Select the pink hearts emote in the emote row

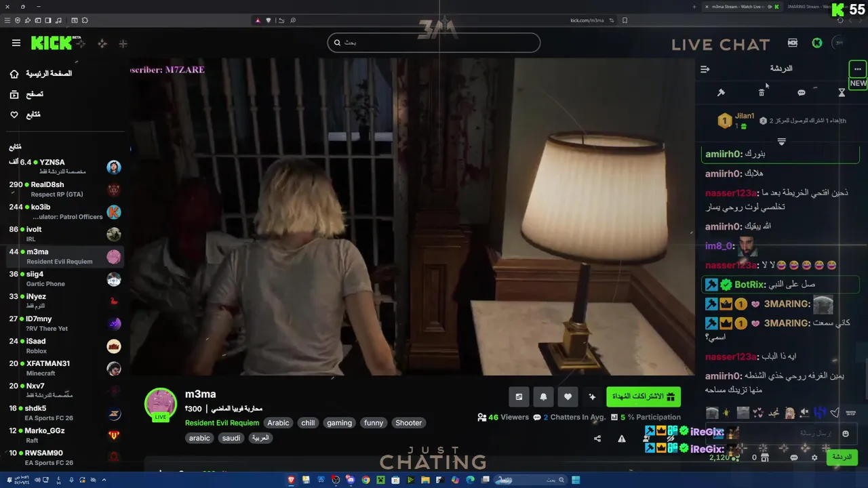coord(758,412)
